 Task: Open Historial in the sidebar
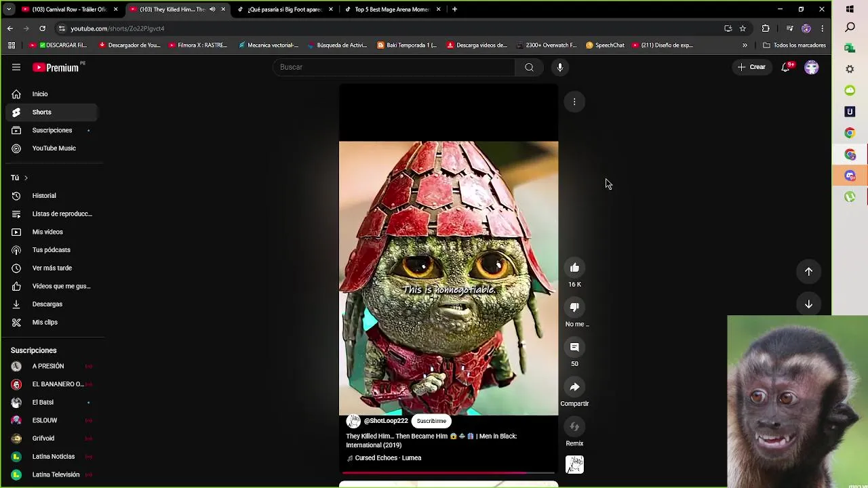click(x=52, y=196)
